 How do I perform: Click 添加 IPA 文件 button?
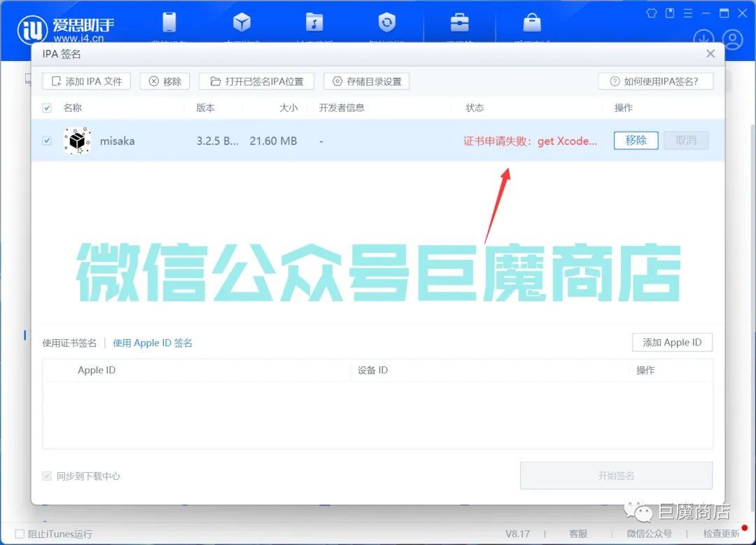click(x=87, y=81)
